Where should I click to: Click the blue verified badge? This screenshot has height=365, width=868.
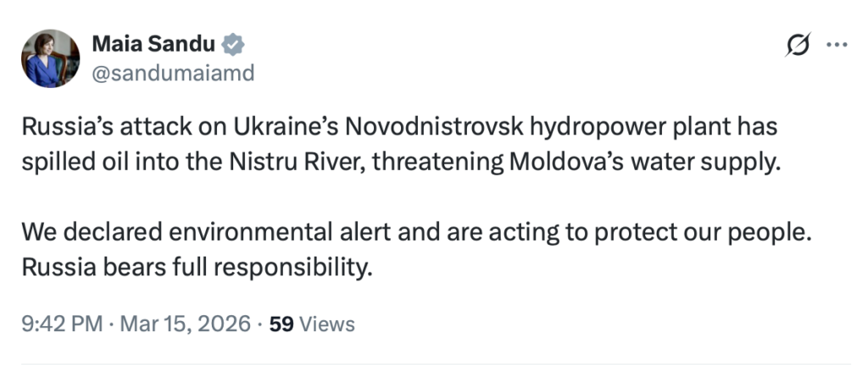(233, 44)
